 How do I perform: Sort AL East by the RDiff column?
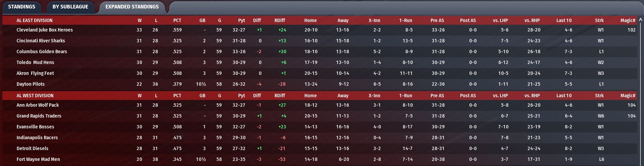(x=280, y=20)
